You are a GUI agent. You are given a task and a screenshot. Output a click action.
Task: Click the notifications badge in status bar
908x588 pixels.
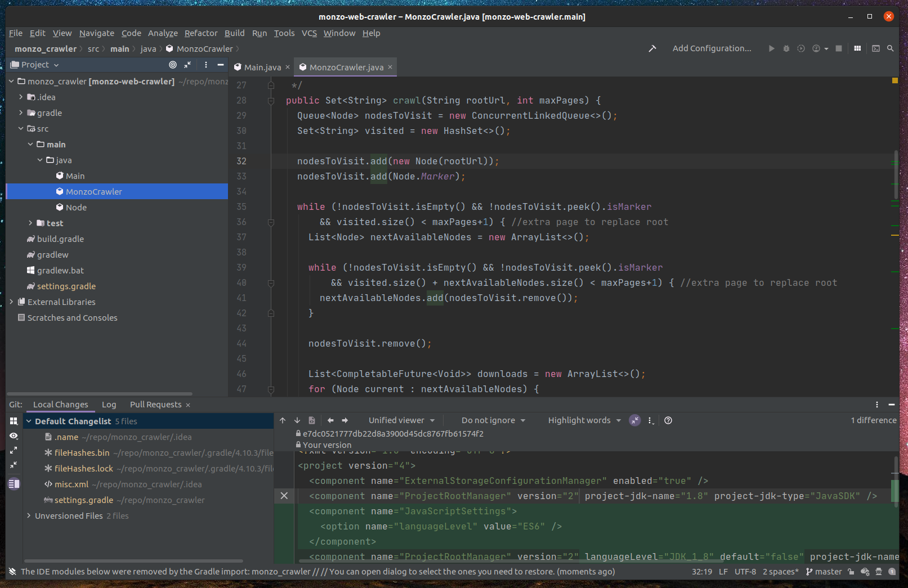tap(892, 572)
